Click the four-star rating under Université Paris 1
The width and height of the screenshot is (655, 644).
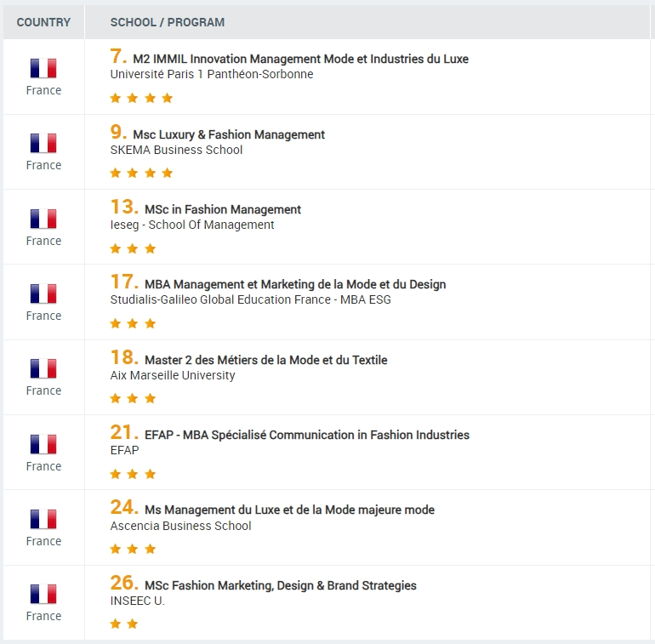coord(141,98)
